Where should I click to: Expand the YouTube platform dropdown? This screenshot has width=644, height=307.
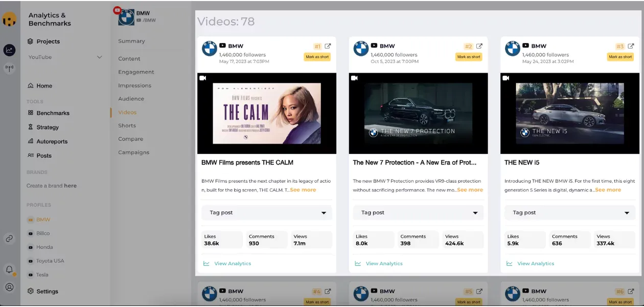[65, 57]
